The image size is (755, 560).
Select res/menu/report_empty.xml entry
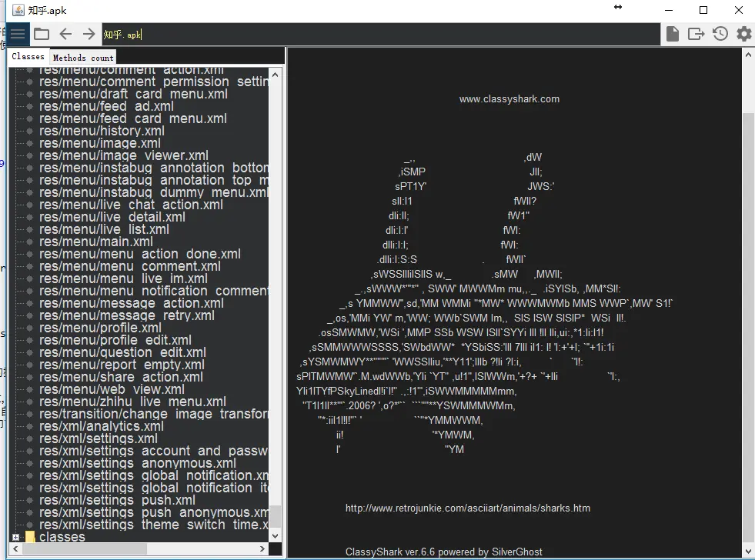coord(122,365)
